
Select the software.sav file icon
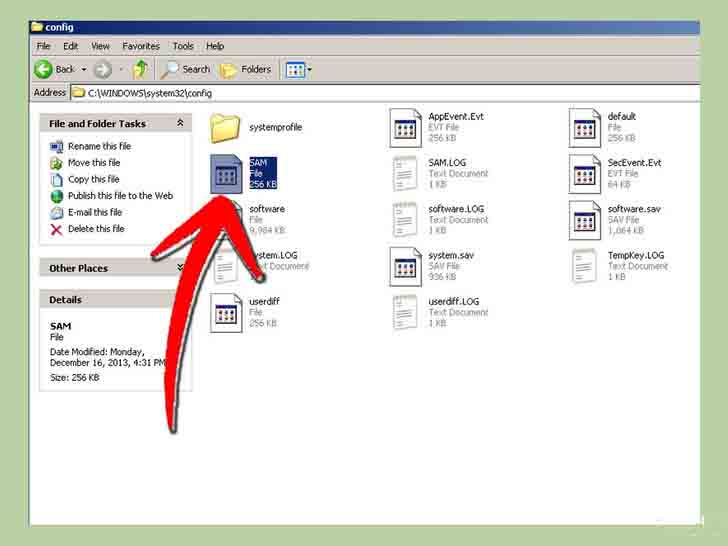(585, 220)
